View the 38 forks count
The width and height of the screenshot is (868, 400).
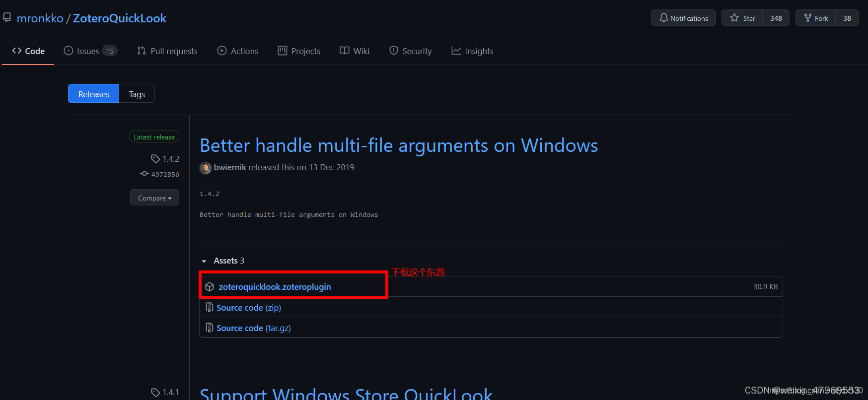(847, 18)
